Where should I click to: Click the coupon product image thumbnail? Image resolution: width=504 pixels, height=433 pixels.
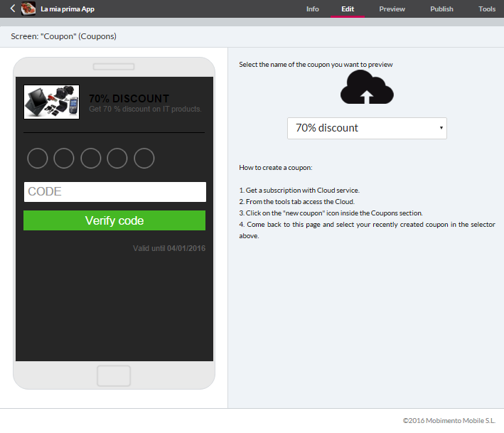point(51,102)
